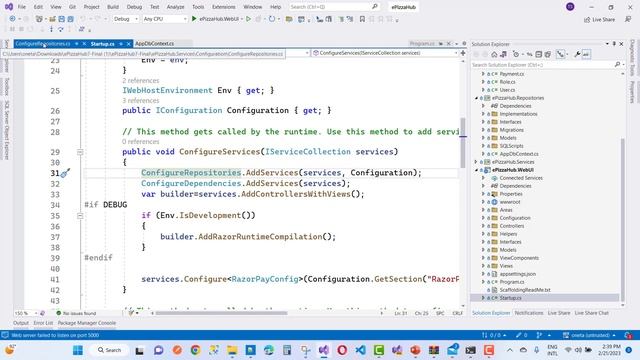The image size is (640, 360).
Task: Toggle Track Active Item icon in Solution Explorer
Action: 560,54
